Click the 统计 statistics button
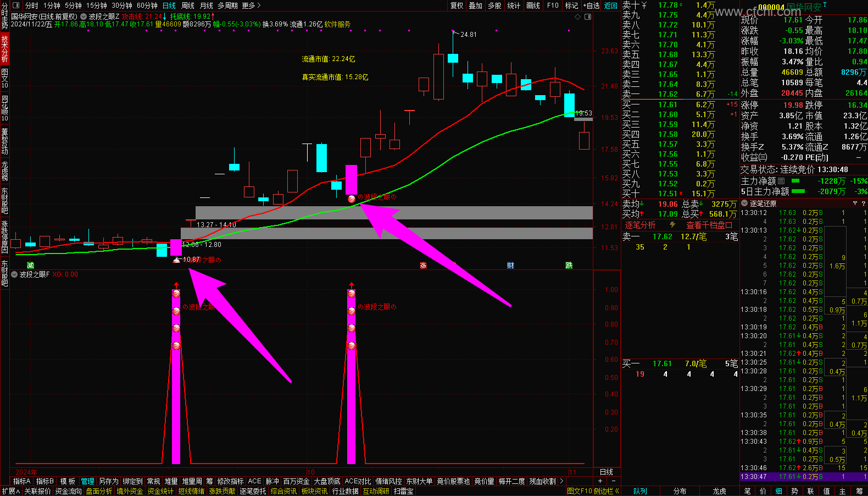This screenshot has width=868, height=496. [x=514, y=5]
